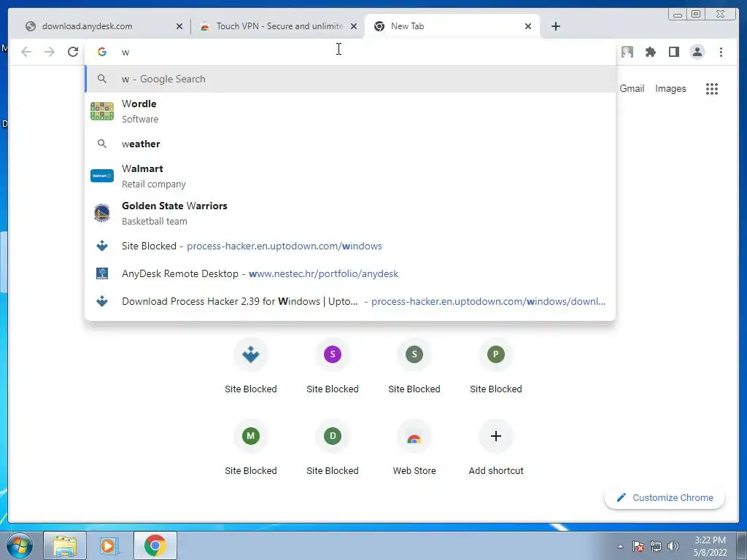The image size is (747, 560).
Task: Click the search magnifier beside weather
Action: [102, 144]
